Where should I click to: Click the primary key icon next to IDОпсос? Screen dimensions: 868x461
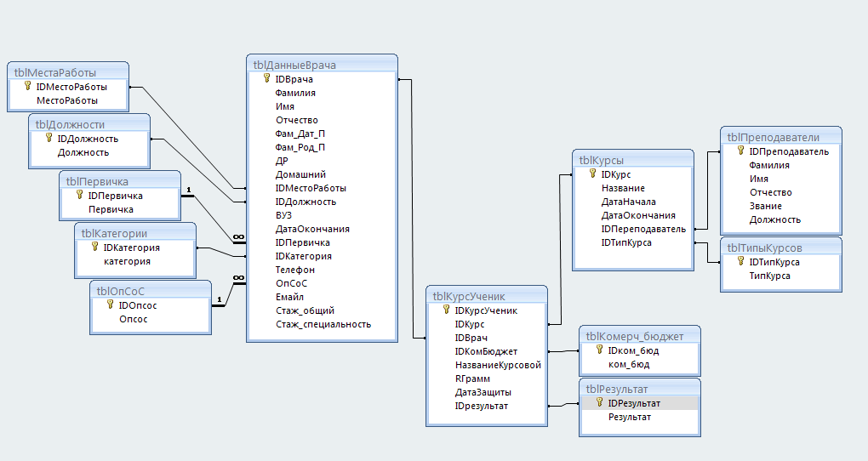pyautogui.click(x=110, y=304)
